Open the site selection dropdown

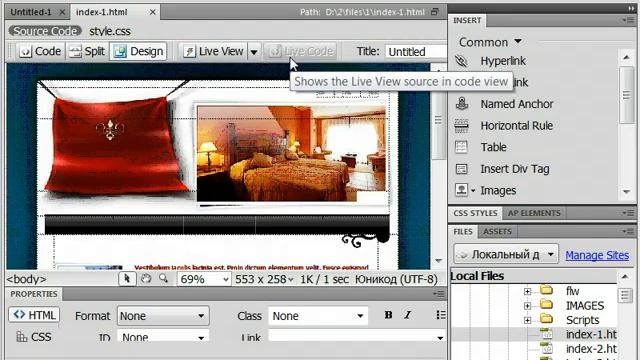tap(506, 254)
